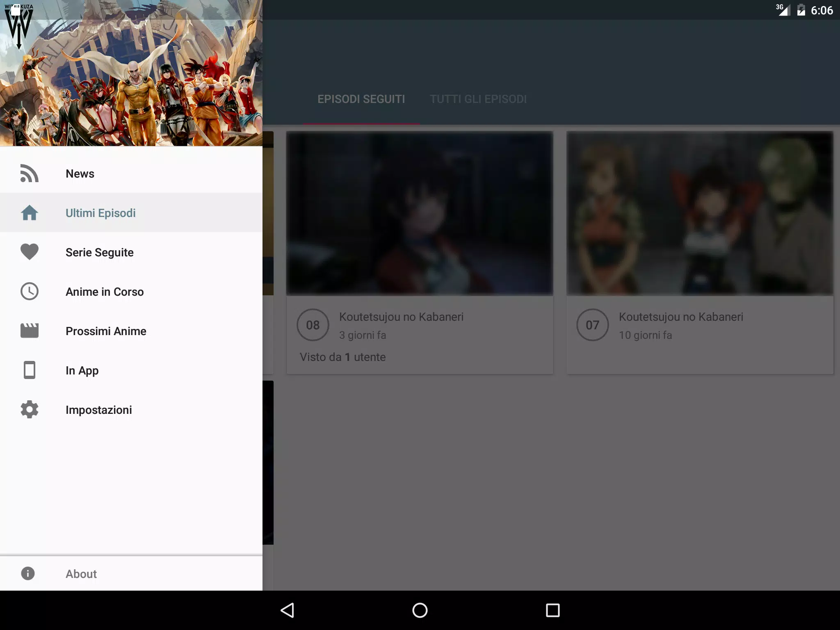
Task: Tap the heart icon for Serie Seguite
Action: [x=30, y=252]
